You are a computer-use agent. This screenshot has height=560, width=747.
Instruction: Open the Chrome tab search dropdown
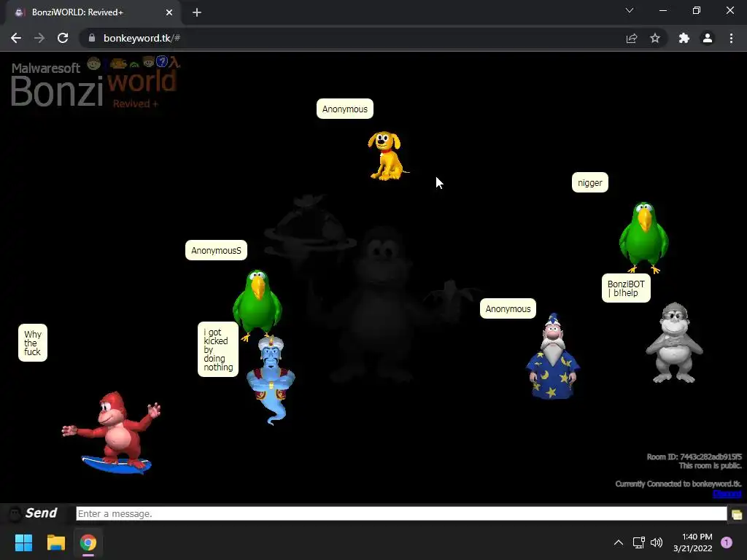(x=630, y=10)
